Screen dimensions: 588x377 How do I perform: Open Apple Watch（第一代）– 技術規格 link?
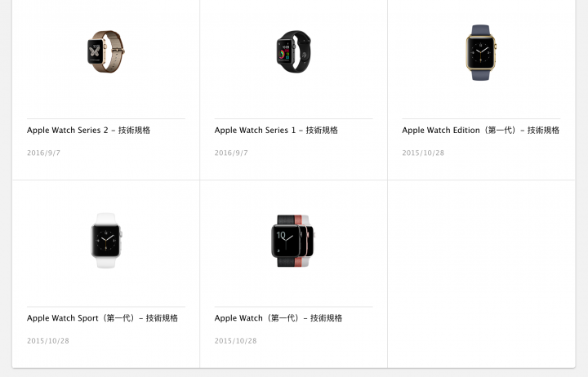pyautogui.click(x=278, y=317)
